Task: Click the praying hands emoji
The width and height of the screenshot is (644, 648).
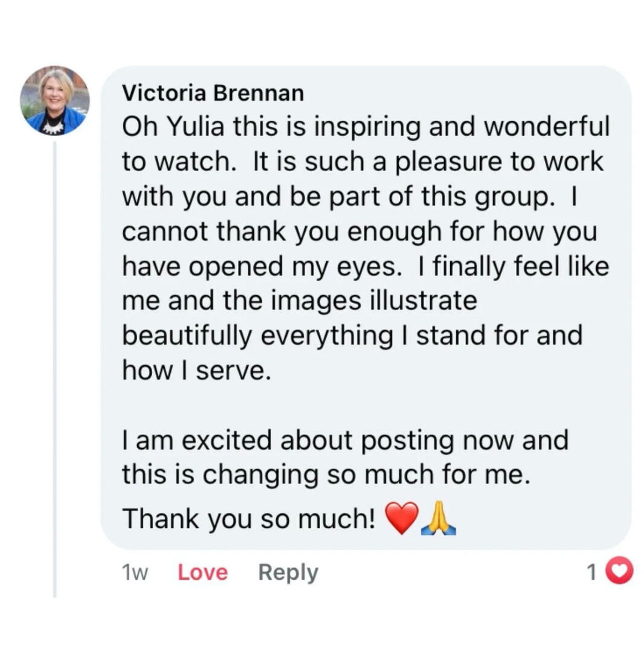Action: pos(439,518)
